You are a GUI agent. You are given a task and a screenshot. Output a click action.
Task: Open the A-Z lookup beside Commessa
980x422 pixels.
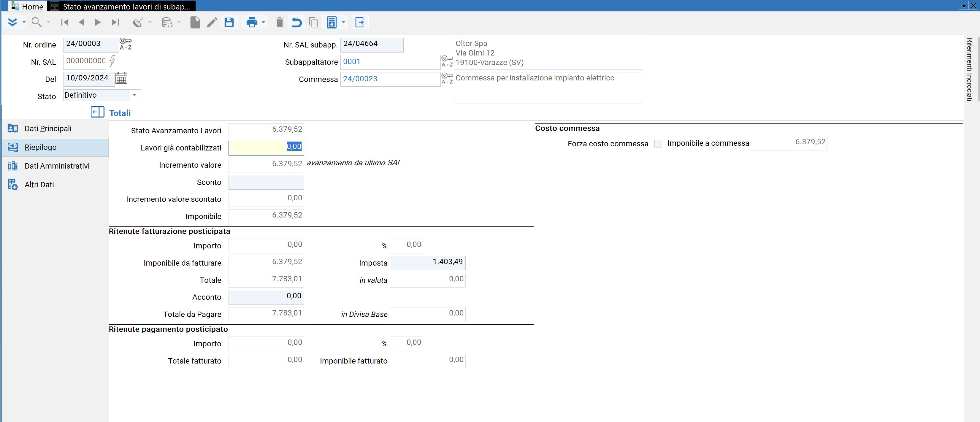coord(447,78)
